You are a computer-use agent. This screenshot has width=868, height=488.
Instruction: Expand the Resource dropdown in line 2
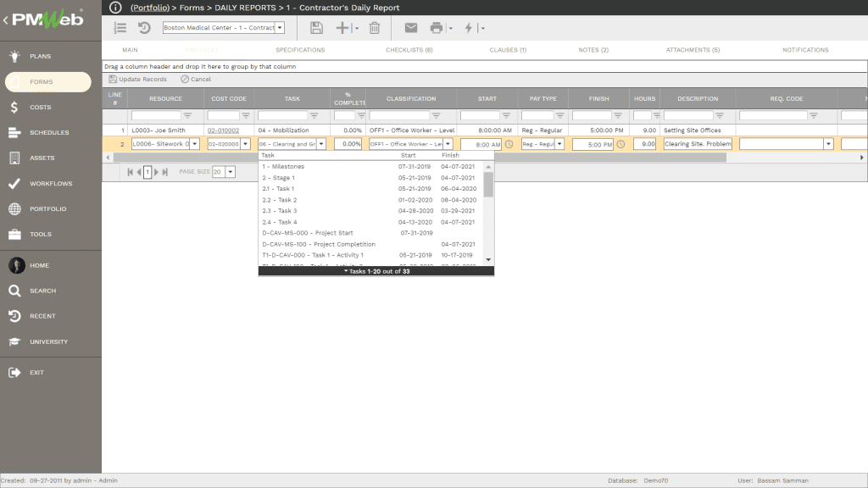pyautogui.click(x=195, y=144)
